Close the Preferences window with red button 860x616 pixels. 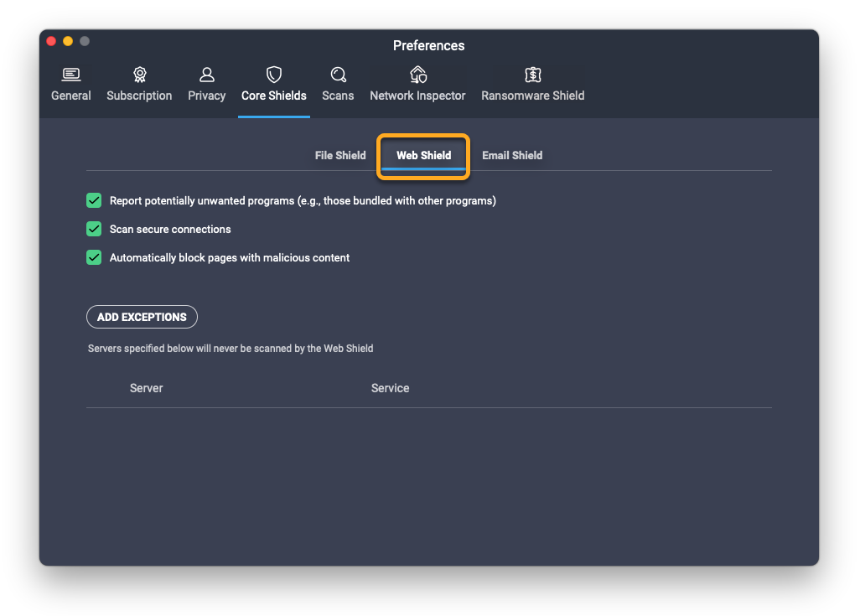point(51,41)
